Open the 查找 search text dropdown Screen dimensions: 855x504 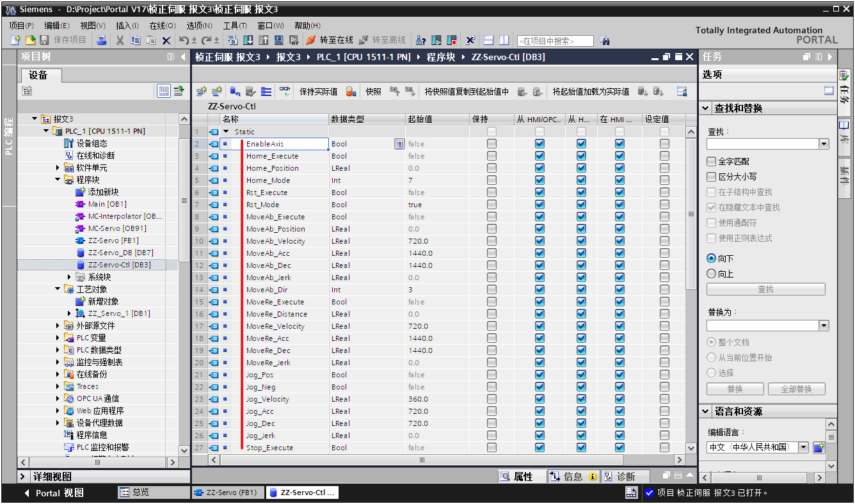tap(824, 144)
